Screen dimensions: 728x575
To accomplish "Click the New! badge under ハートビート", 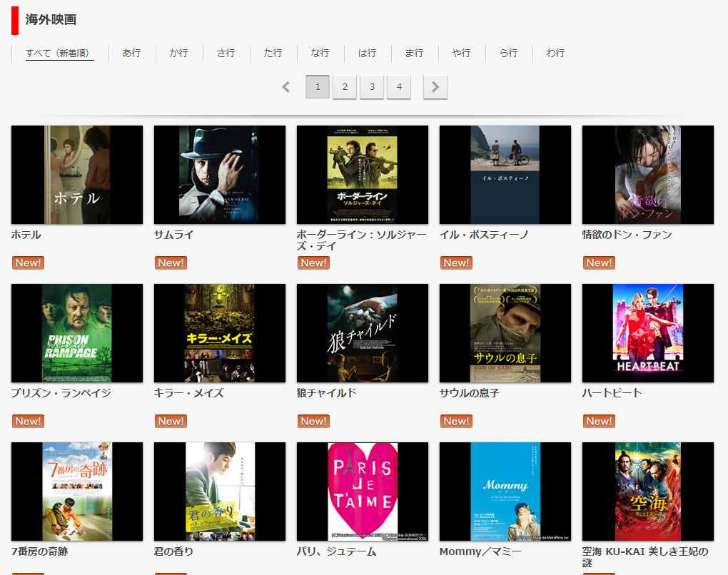I will 599,422.
